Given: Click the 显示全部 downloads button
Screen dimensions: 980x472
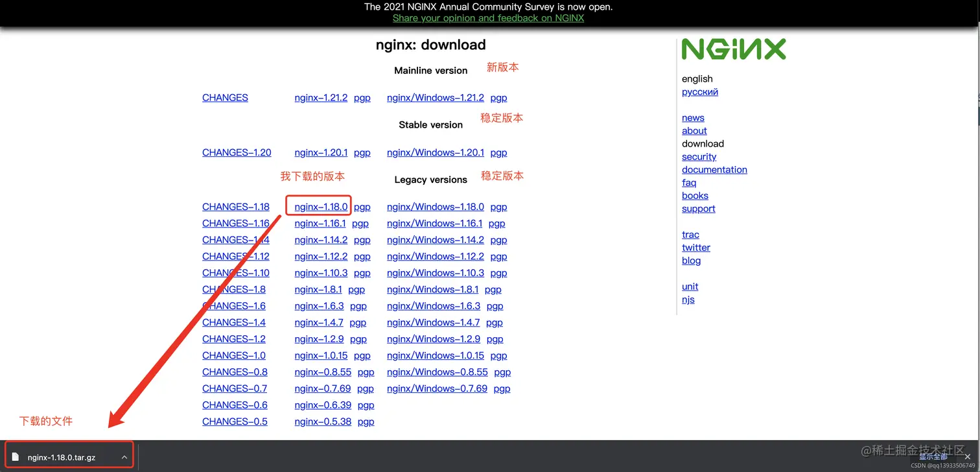Looking at the screenshot, I should [x=933, y=456].
